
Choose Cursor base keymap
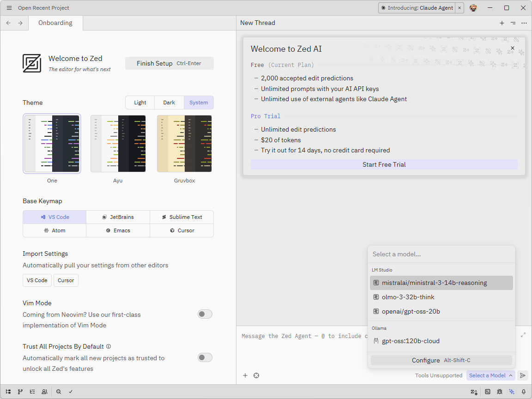click(x=181, y=230)
